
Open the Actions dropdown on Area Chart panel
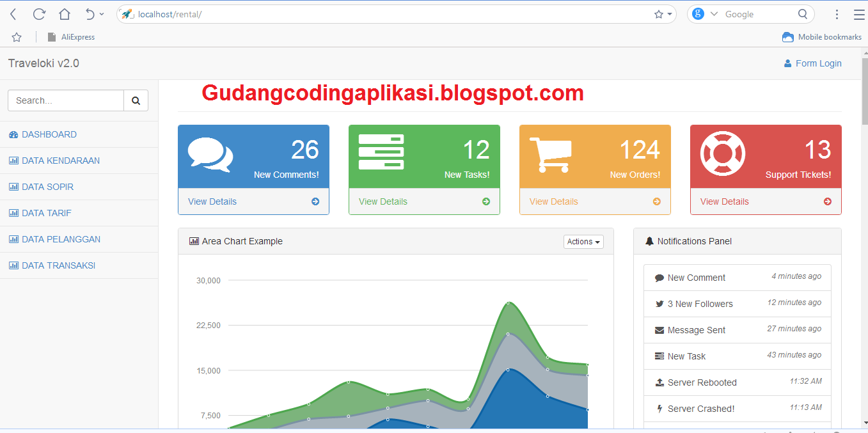(x=583, y=242)
